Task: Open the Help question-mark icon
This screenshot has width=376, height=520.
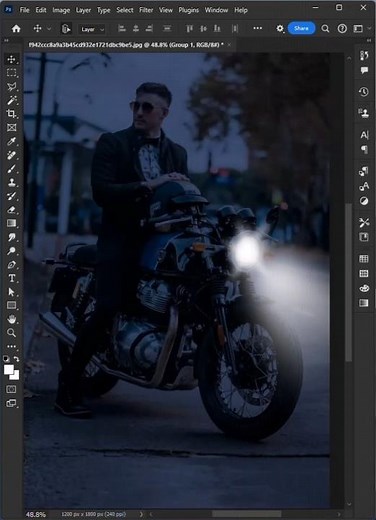Action: (342, 29)
